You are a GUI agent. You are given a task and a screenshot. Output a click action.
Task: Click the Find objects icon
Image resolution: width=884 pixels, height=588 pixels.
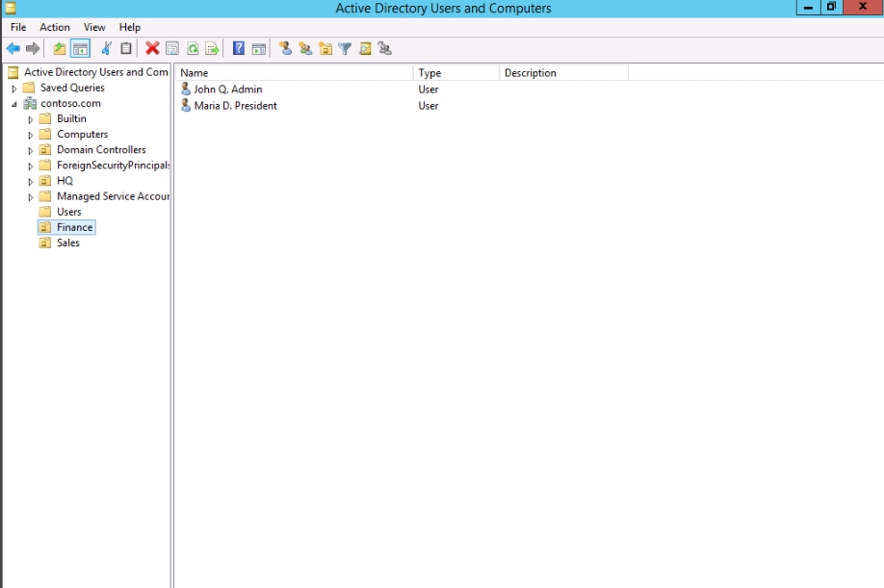tap(365, 49)
